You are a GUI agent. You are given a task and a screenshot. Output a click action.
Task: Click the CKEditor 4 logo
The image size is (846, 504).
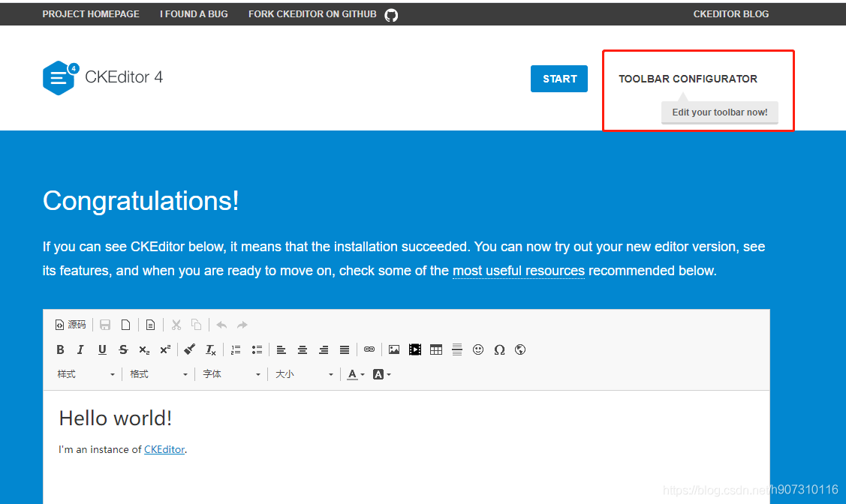click(103, 77)
